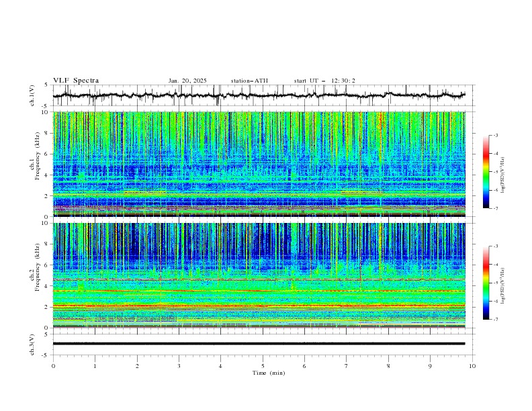Click time axis tick label "6"
532x411 pixels.
[304, 366]
